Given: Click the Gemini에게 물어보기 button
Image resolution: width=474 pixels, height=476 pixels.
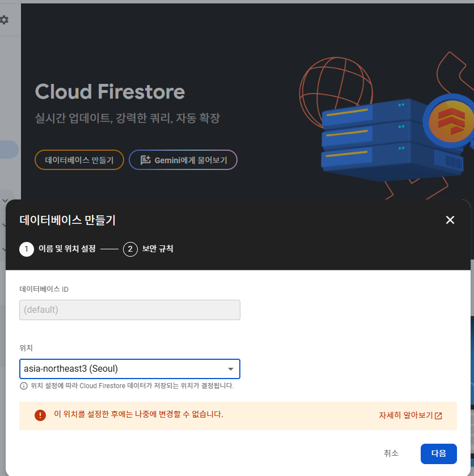Looking at the screenshot, I should [x=183, y=160].
